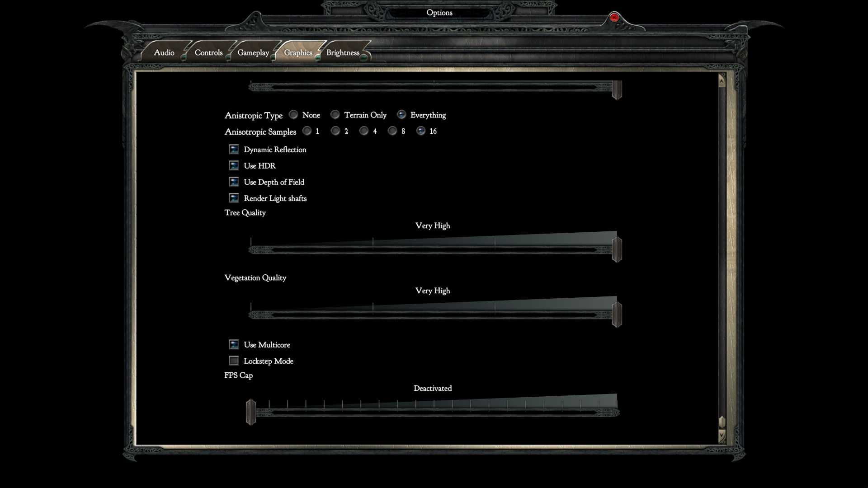Click the Tree Quality slider handle
The width and height of the screenshot is (868, 488).
(617, 249)
